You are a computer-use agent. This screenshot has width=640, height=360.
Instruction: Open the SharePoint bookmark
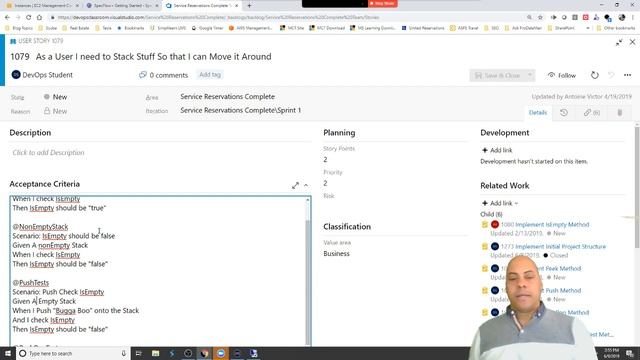coord(561,28)
